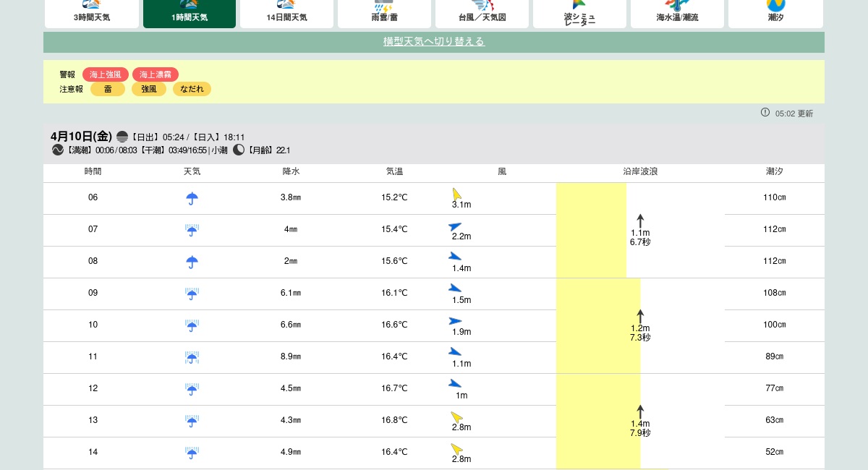Click the 16.8℃ temperature value

click(394, 420)
